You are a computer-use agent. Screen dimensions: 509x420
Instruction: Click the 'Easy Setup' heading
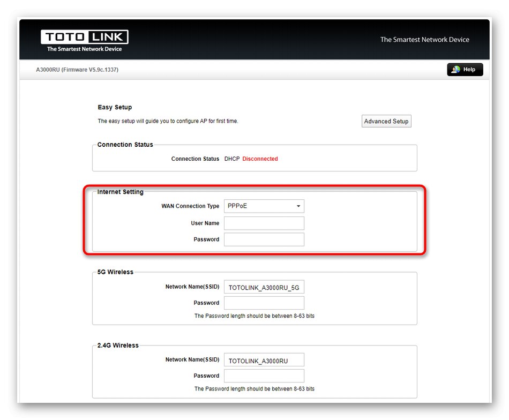[x=115, y=108]
